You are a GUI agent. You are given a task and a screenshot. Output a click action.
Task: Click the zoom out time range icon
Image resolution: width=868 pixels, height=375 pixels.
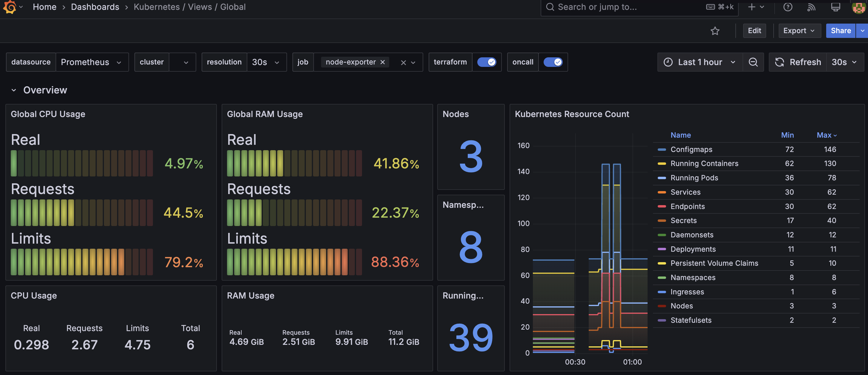tap(753, 62)
